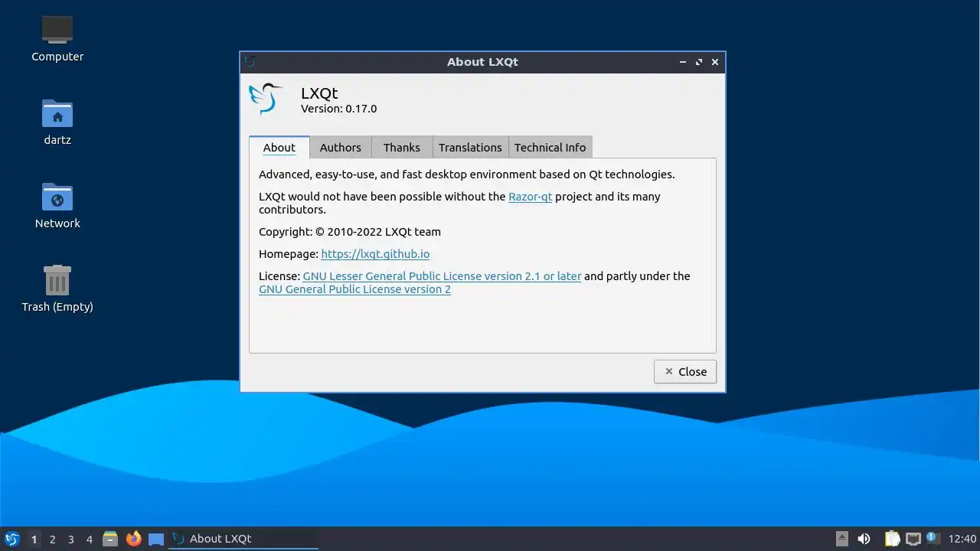Click the 'LXQt' heading text
The image size is (980, 551).
(x=319, y=93)
